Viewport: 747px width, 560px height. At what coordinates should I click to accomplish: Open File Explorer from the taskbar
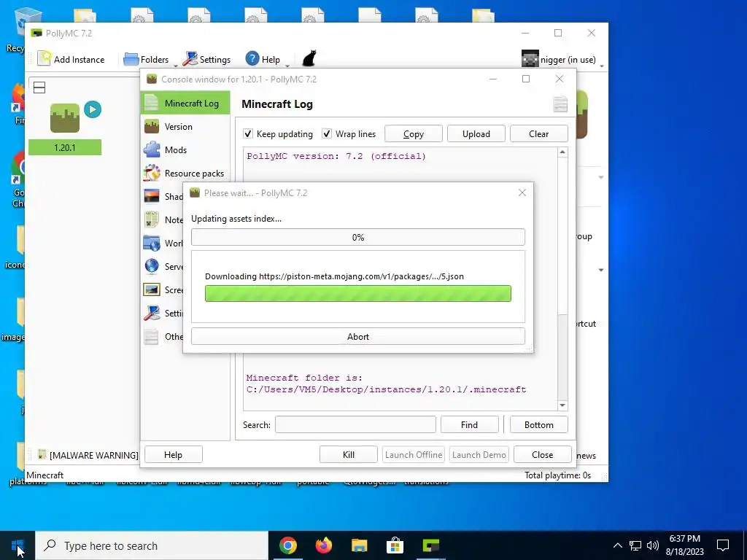coord(359,545)
